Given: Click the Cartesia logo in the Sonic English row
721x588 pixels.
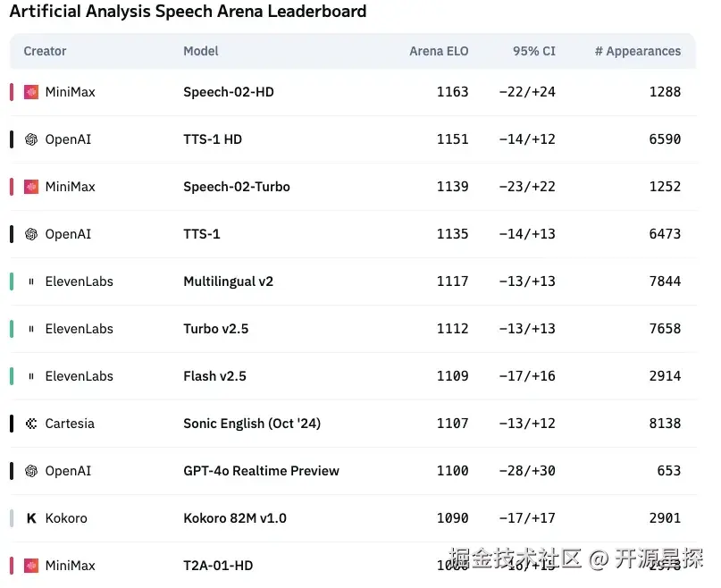Looking at the screenshot, I should click(31, 424).
